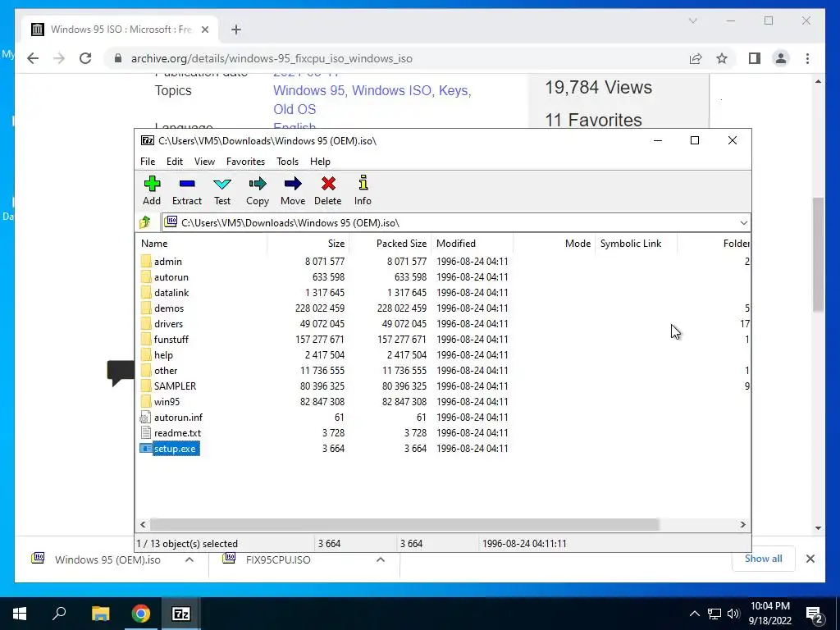
Task: Click Show all downloads
Action: [763, 559]
